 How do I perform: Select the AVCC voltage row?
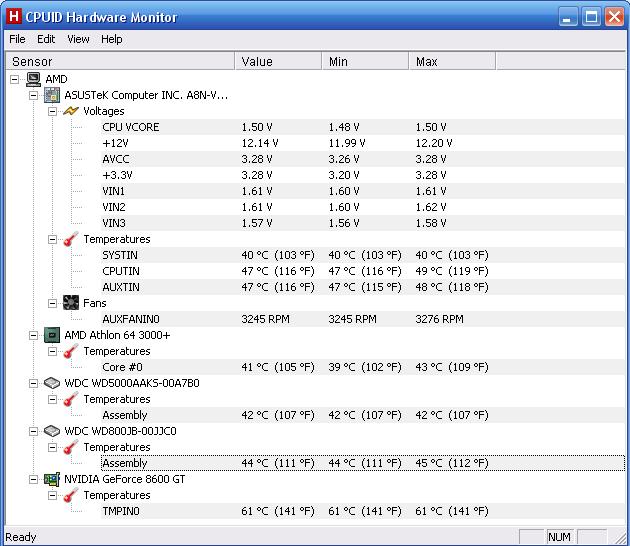[363, 159]
